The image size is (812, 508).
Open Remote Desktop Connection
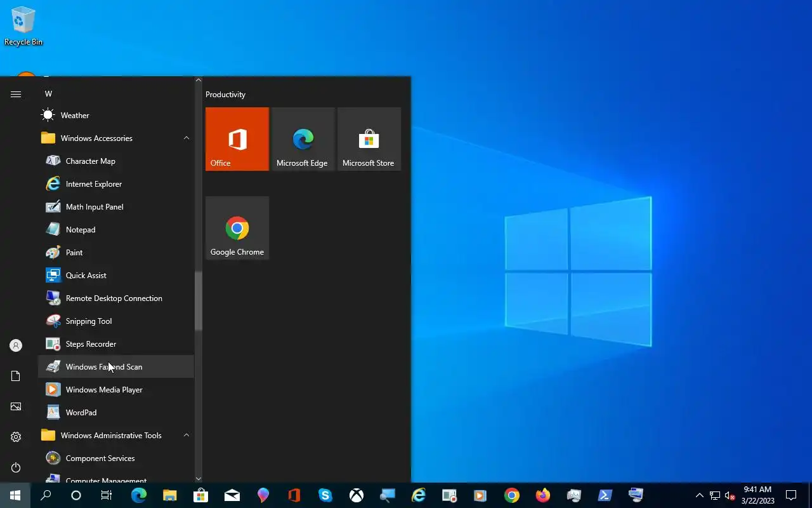coord(116,298)
